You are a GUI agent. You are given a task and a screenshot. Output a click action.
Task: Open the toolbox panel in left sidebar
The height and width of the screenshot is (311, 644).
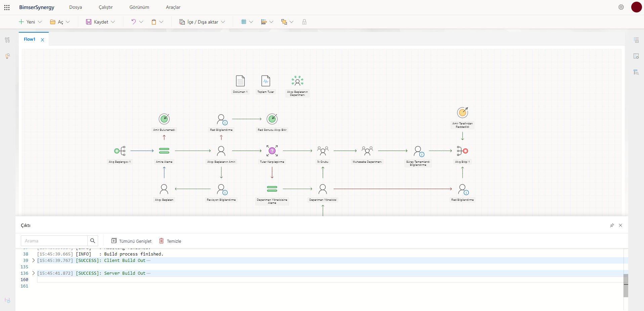7,40
